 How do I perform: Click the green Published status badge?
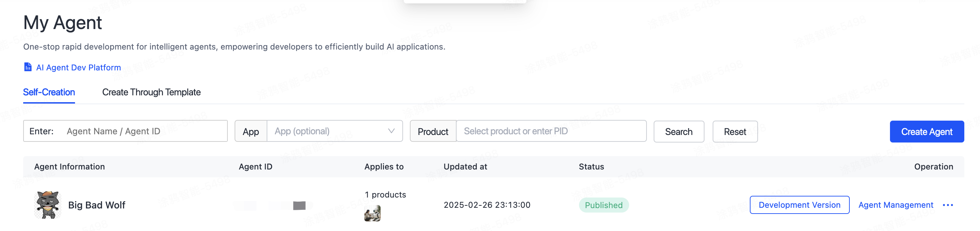pos(603,205)
